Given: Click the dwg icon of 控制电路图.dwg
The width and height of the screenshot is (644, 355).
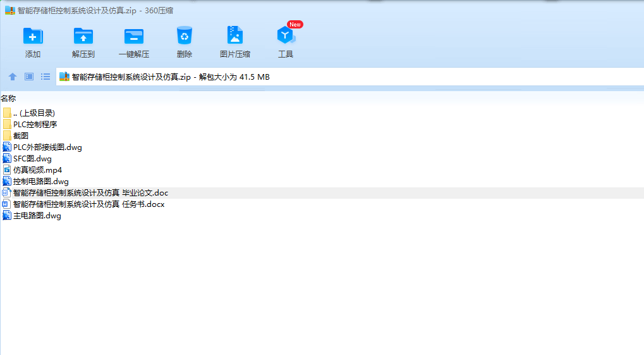Looking at the screenshot, I should pos(7,182).
